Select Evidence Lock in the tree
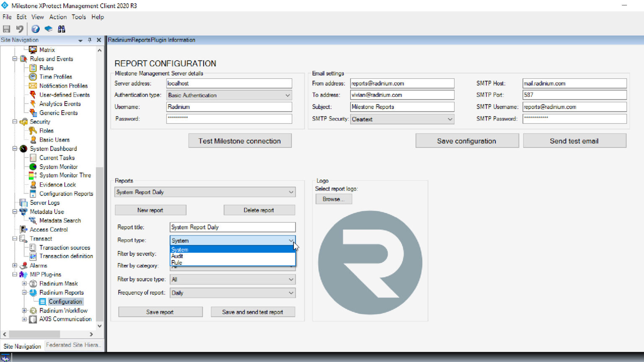 click(57, 185)
